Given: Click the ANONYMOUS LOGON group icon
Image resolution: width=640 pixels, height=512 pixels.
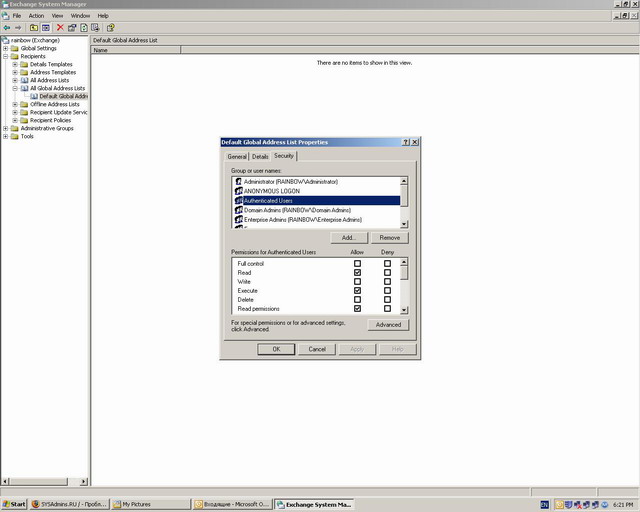Looking at the screenshot, I should click(x=239, y=191).
